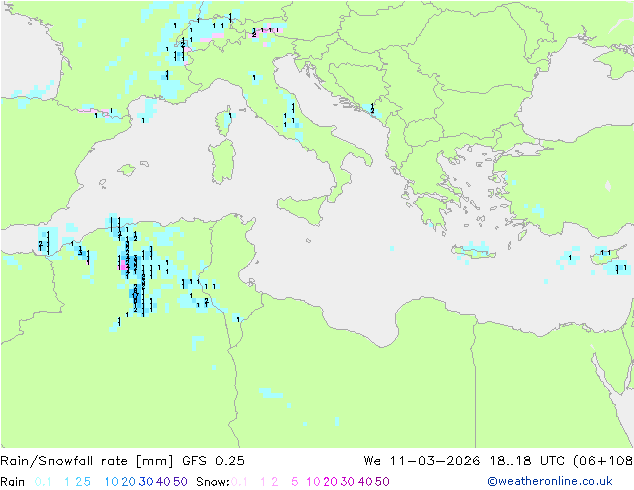This screenshot has height=490, width=634.
Task: Select the Snow legend value 10
Action: tap(313, 482)
